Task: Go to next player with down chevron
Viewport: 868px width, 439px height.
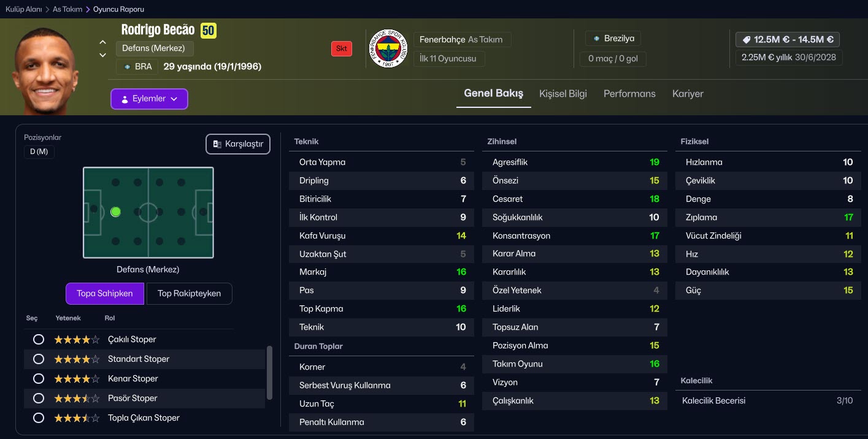Action: tap(103, 55)
